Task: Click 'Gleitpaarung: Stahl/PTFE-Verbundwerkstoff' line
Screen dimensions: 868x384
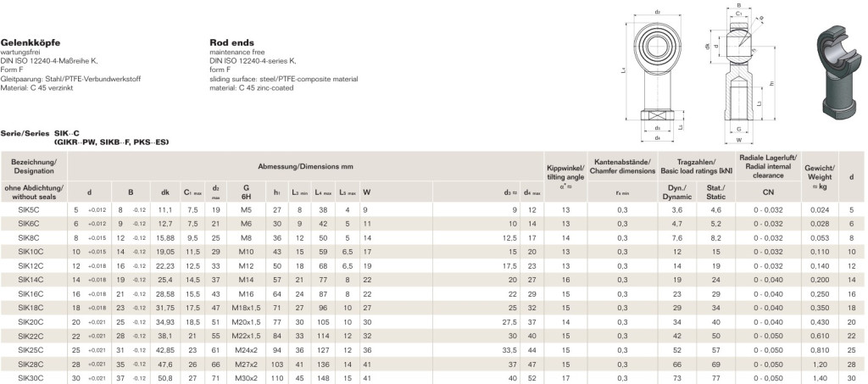Action: pyautogui.click(x=70, y=79)
